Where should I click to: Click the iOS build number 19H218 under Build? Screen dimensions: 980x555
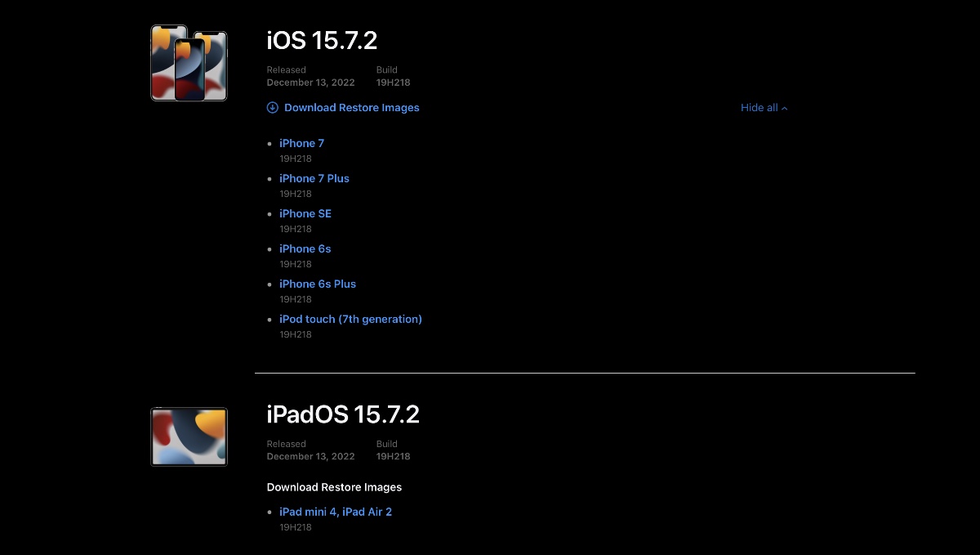[393, 83]
